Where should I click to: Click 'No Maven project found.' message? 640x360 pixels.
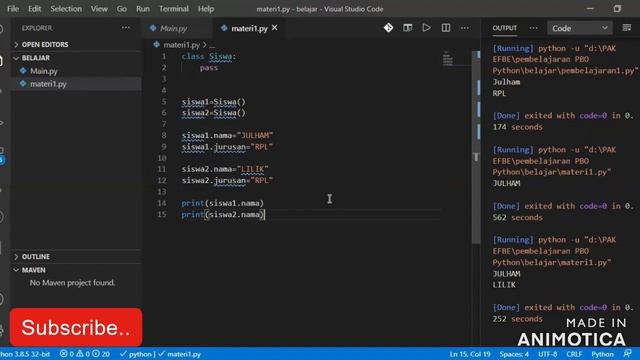pos(72,282)
